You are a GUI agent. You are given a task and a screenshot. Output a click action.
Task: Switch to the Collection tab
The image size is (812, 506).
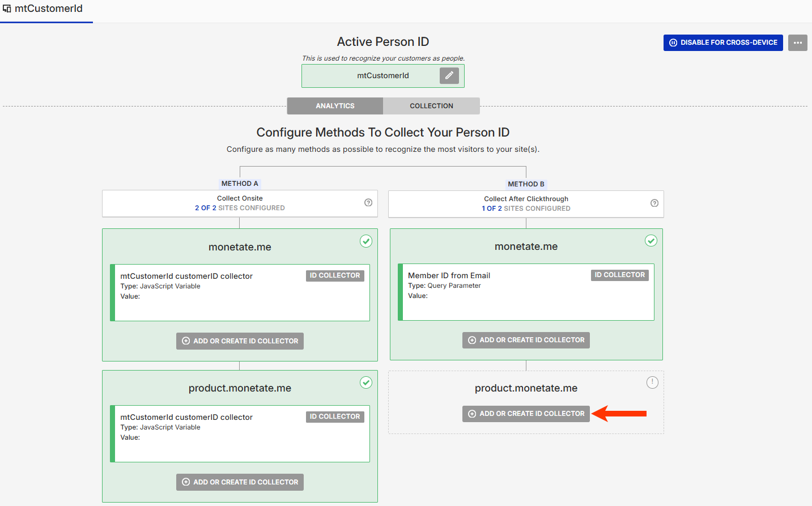coord(431,106)
